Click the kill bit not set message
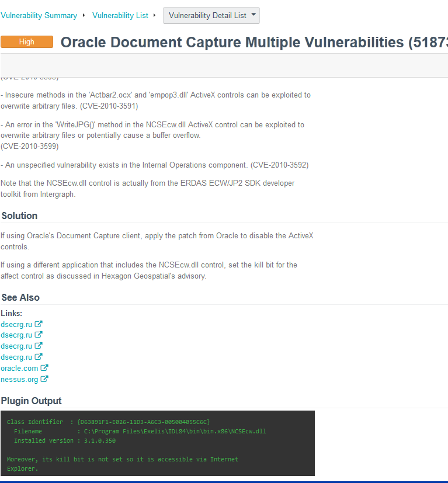 pos(122,464)
